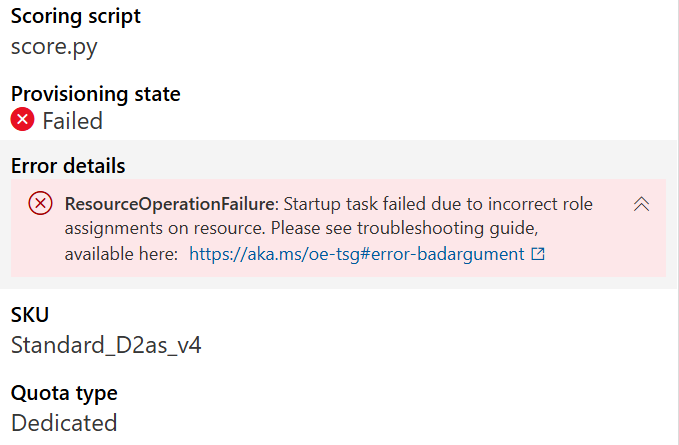The width and height of the screenshot is (679, 445).
Task: Click the SKU heading label
Action: 30,316
